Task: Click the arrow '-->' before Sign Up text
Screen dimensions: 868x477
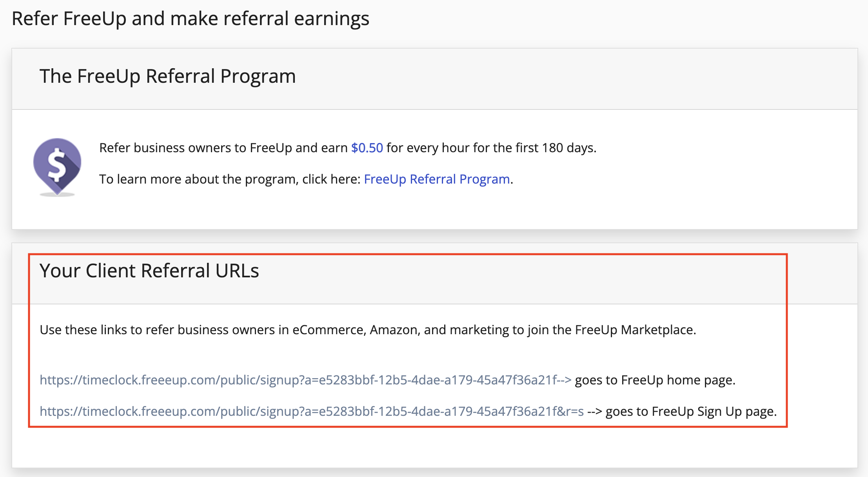Action: click(594, 412)
